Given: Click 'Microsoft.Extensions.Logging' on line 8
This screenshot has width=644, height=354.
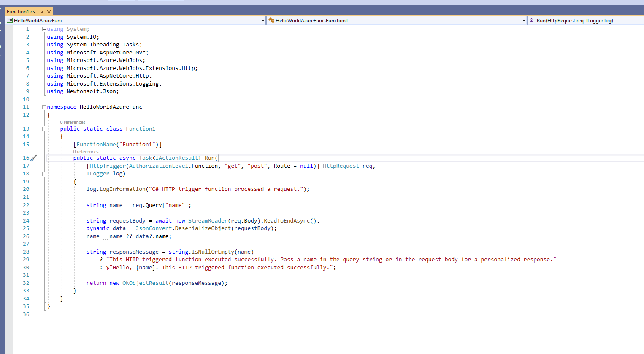Looking at the screenshot, I should [113, 84].
